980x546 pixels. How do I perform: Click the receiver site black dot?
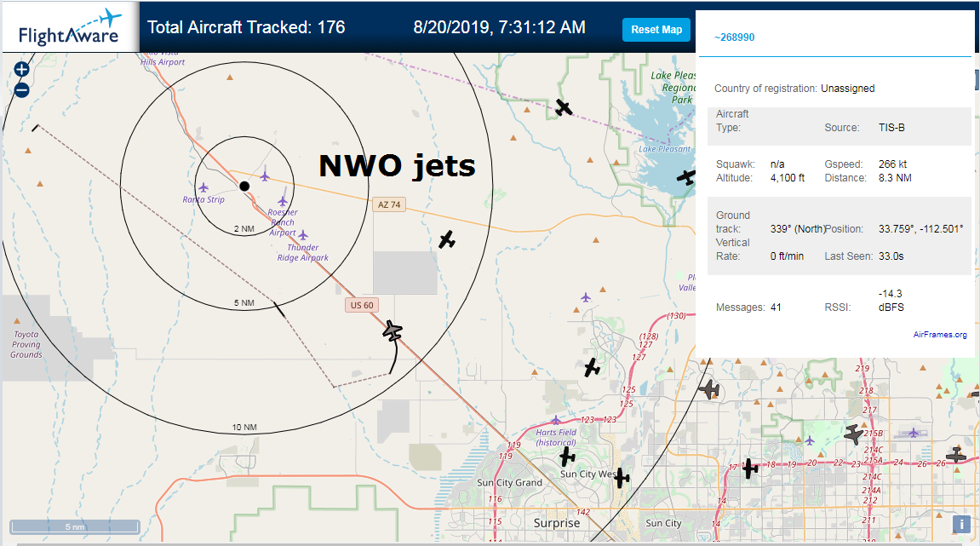(x=244, y=187)
